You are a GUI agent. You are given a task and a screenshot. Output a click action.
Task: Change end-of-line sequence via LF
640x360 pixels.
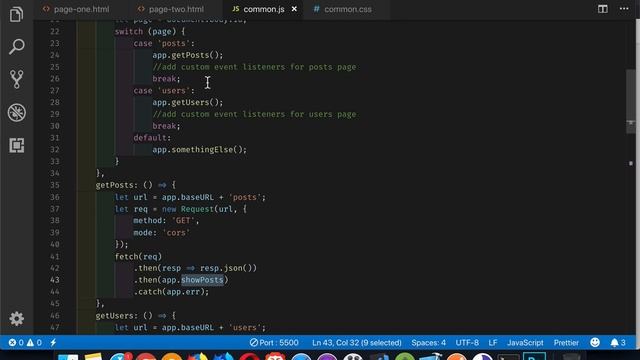pos(493,342)
